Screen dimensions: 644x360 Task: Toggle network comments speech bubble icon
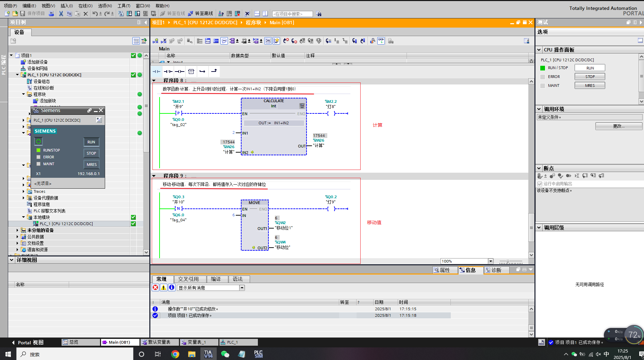(224, 41)
